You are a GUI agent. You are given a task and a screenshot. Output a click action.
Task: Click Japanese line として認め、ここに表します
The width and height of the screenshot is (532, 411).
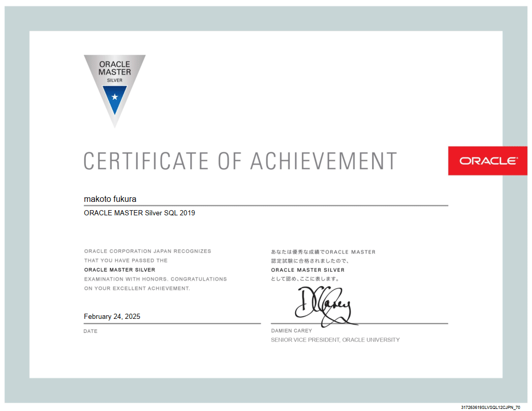(305, 279)
